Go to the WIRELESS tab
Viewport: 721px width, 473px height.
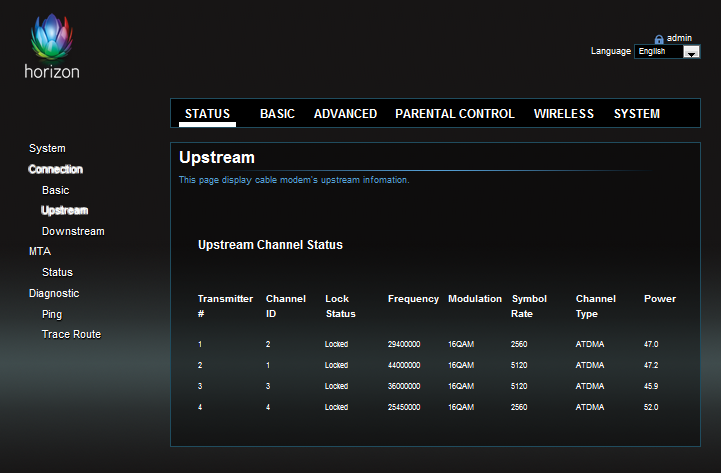564,114
